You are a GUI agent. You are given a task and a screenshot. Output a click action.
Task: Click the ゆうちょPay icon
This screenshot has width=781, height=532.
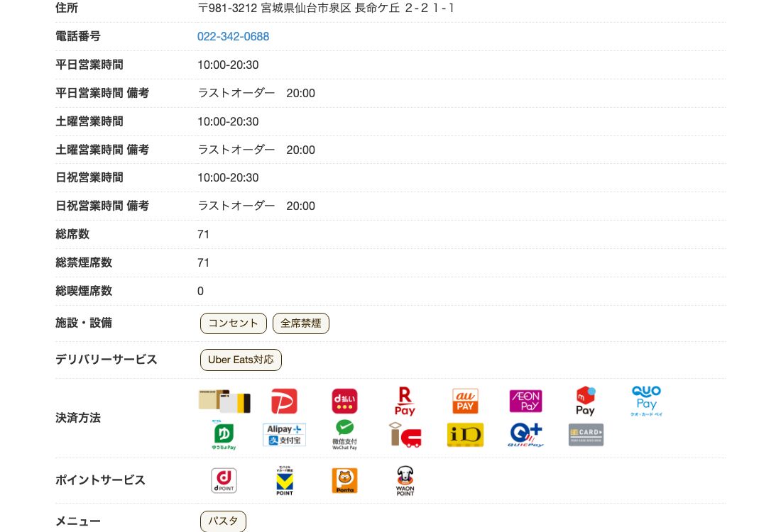click(224, 434)
